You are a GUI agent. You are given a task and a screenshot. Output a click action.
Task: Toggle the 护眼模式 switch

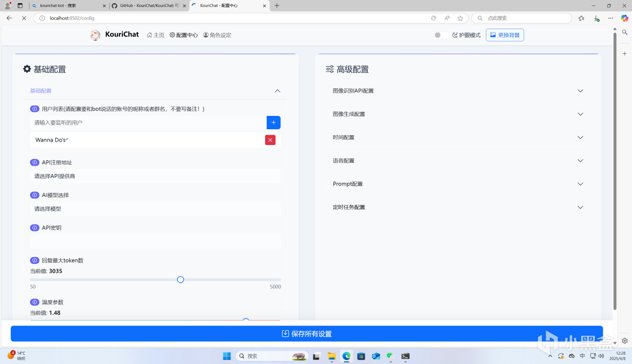(x=441, y=35)
